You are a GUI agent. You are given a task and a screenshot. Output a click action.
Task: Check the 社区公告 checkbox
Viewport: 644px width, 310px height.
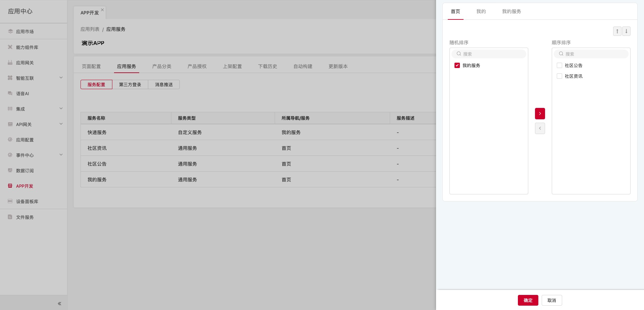[559, 65]
